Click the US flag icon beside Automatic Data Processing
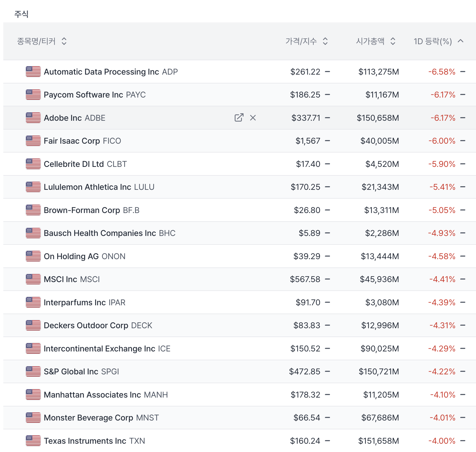This screenshot has width=476, height=452. tap(33, 72)
